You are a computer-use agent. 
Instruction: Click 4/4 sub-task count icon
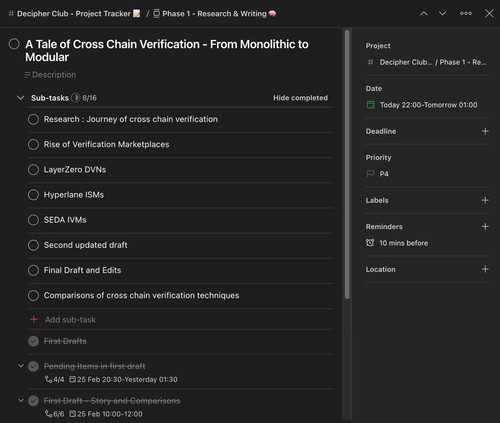[x=54, y=380]
